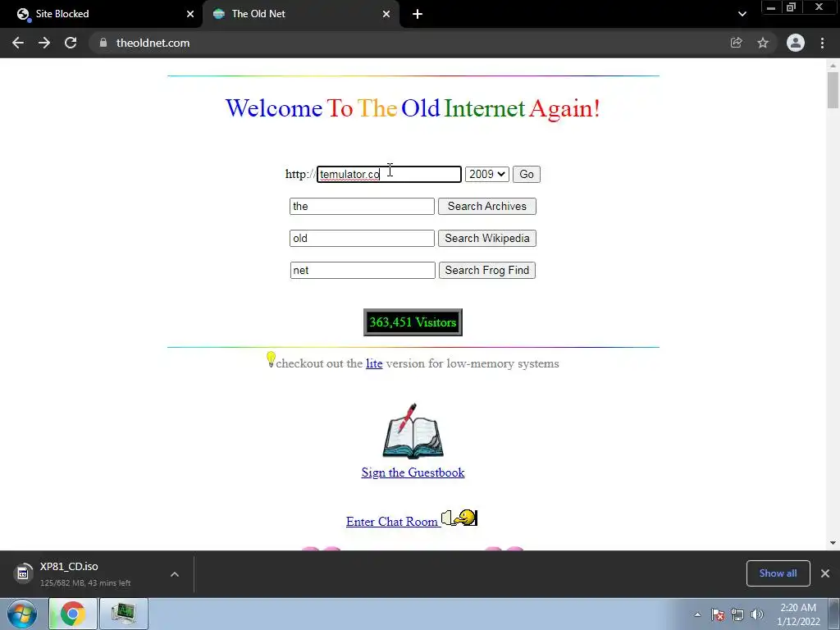Click Search Wikipedia button
This screenshot has height=630, width=840.
(x=487, y=239)
